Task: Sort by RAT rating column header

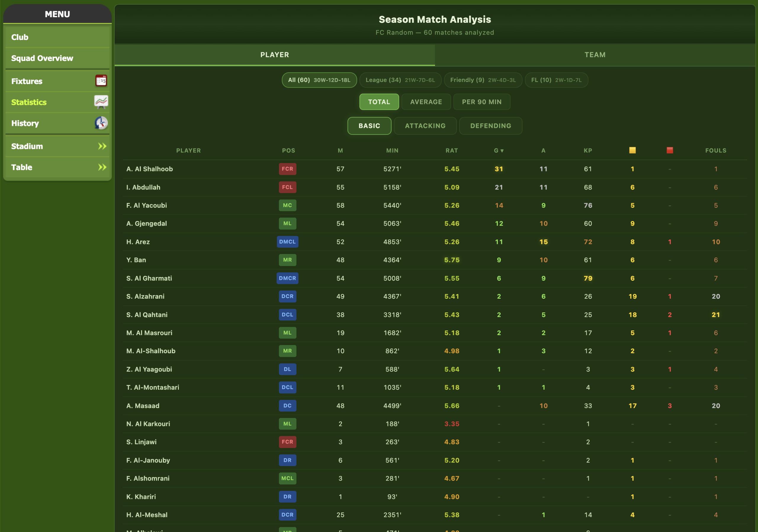Action: pos(452,151)
